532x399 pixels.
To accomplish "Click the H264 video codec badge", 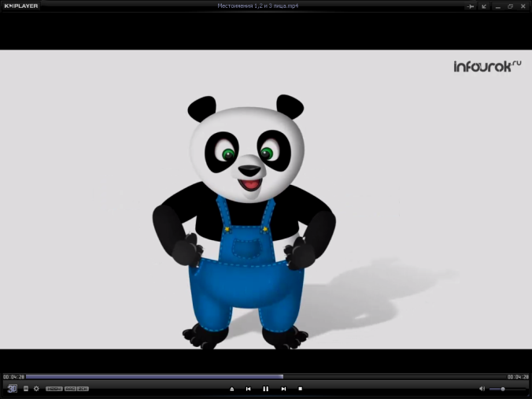I will pyautogui.click(x=54, y=389).
